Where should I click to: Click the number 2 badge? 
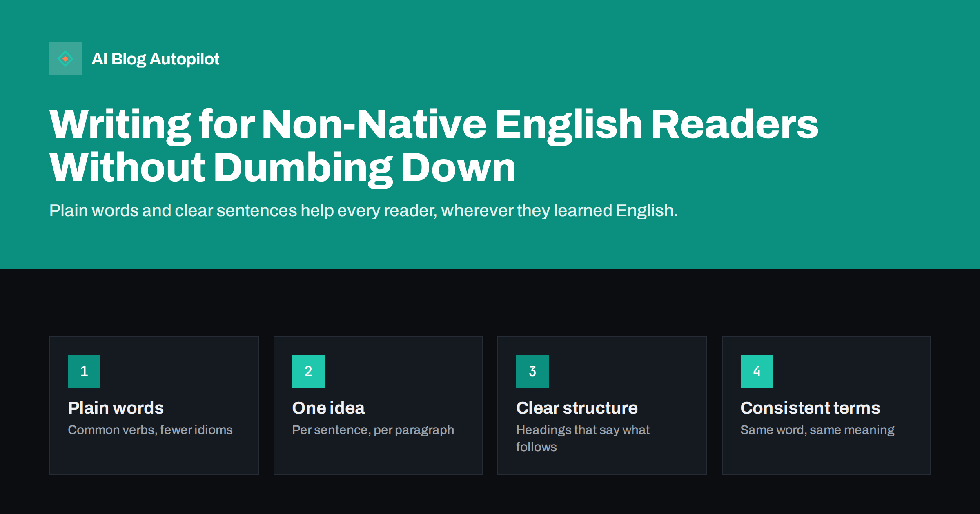(x=309, y=371)
